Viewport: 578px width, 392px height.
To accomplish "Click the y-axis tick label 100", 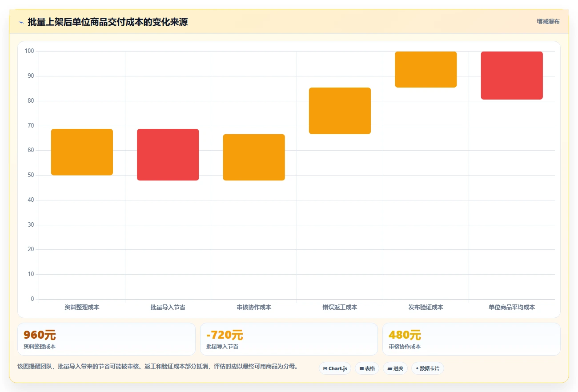I will pos(29,51).
